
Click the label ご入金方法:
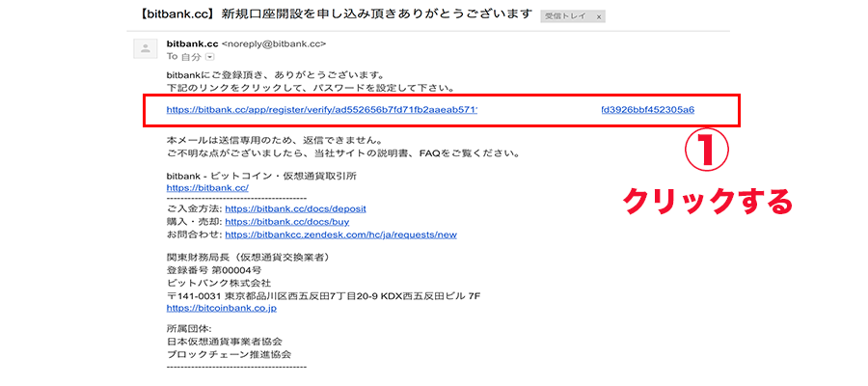pyautogui.click(x=194, y=209)
